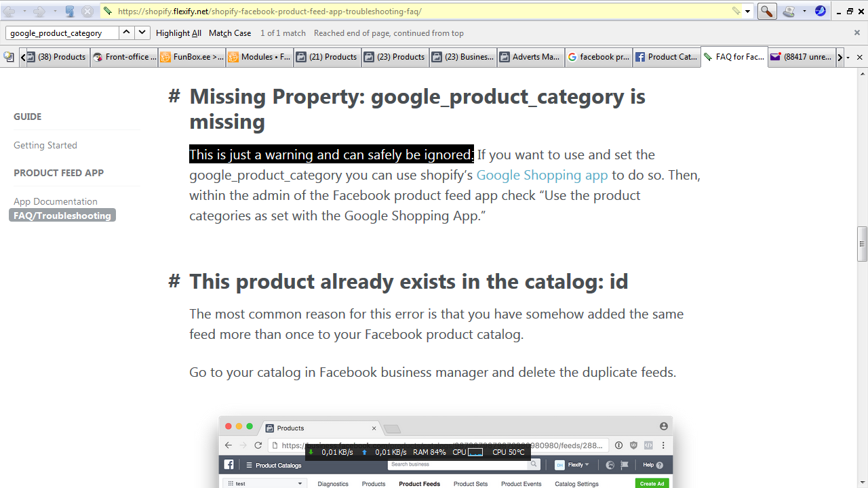The image size is (868, 488).
Task: Switch to the 'Adverts Ma...' tab
Action: (x=531, y=57)
